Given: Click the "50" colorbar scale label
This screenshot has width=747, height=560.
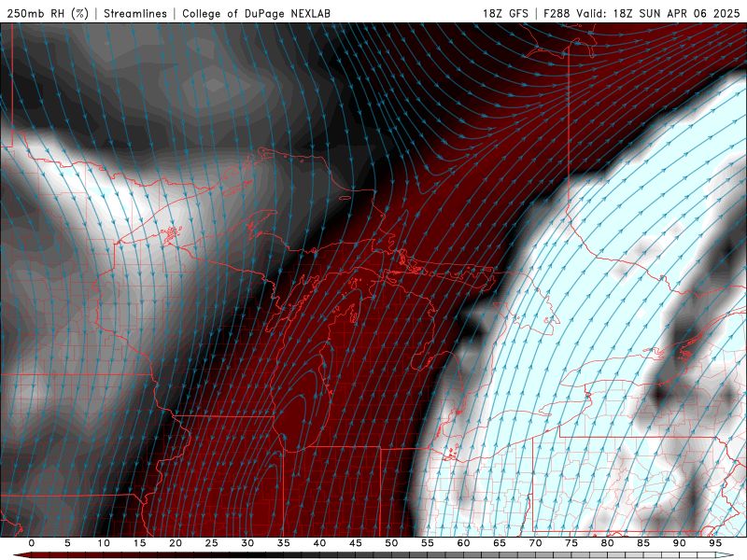Looking at the screenshot, I should (x=391, y=543).
